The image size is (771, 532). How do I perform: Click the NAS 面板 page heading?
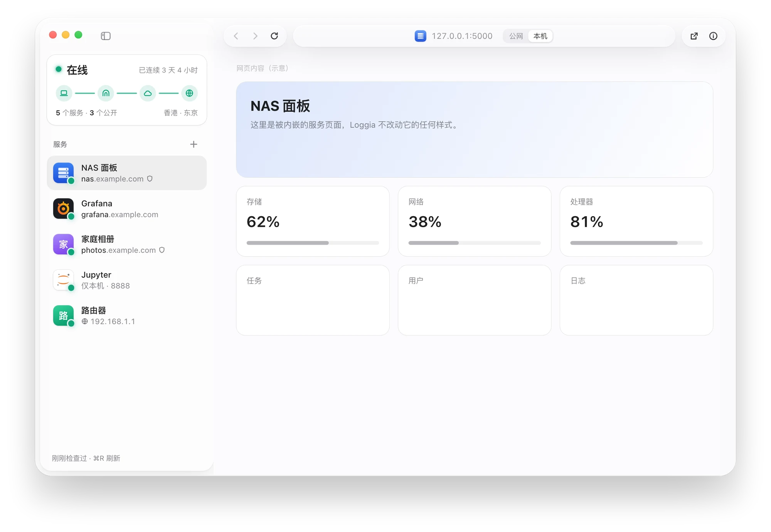click(280, 106)
